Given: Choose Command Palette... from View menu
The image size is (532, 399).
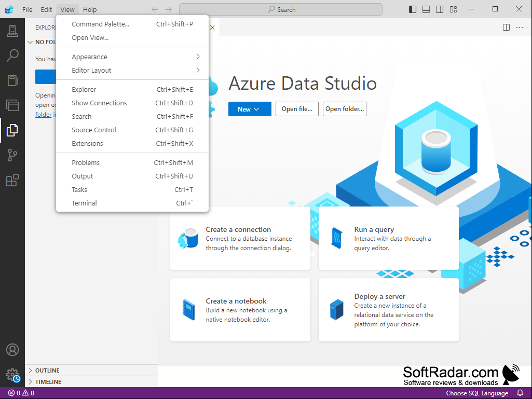Looking at the screenshot, I should [x=132, y=24].
